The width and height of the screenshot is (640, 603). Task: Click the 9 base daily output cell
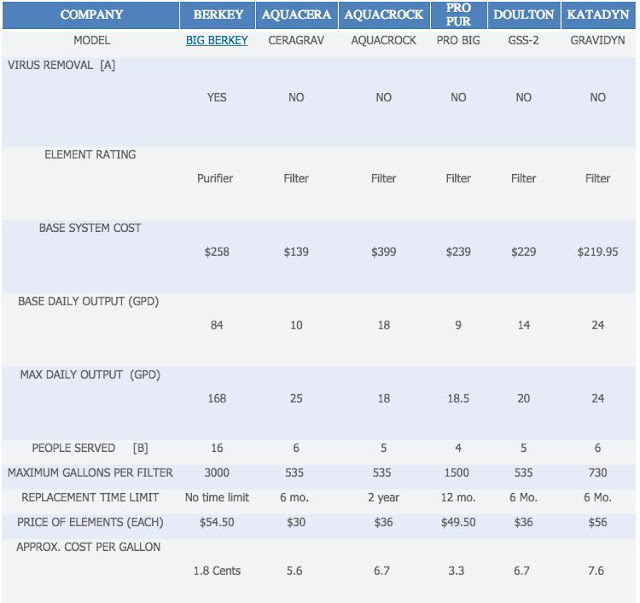(x=458, y=325)
